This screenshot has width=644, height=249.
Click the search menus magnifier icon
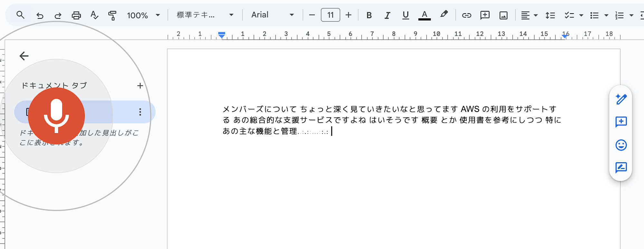tap(20, 15)
